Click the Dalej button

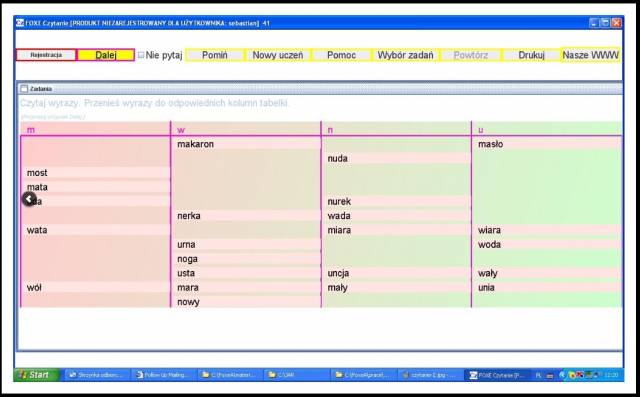[x=106, y=55]
